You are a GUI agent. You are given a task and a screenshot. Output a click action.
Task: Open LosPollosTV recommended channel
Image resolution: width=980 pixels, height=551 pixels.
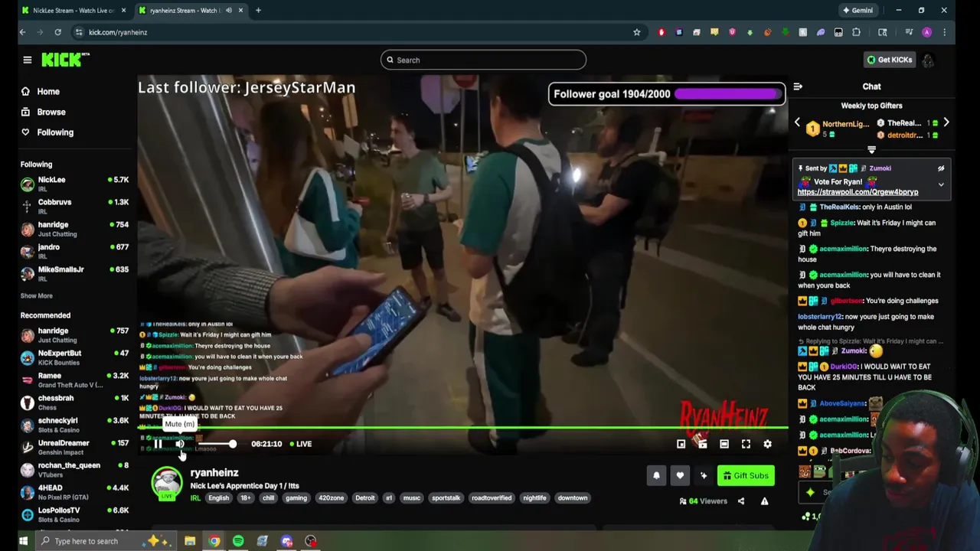pos(74,514)
